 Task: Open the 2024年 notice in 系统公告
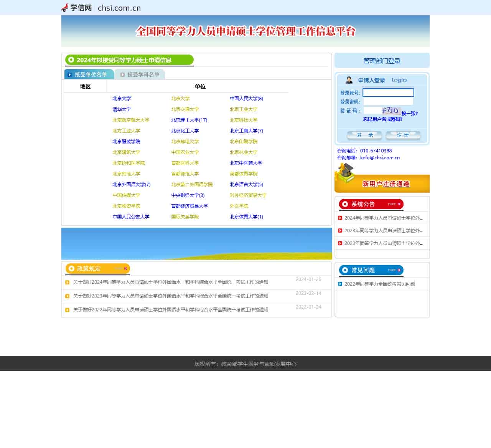384,218
